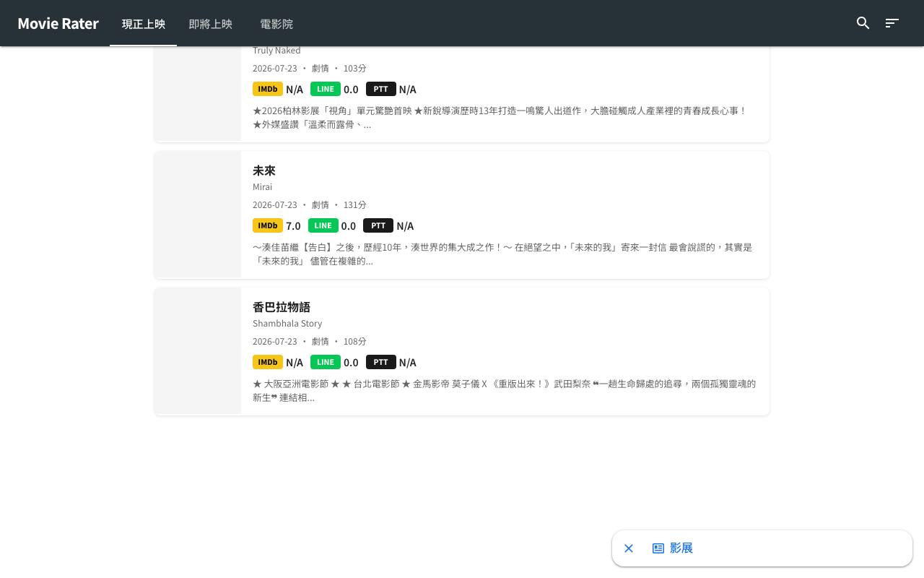Switch to the 即將上映 tab
Viewport: 924px width, 578px height.
[210, 23]
